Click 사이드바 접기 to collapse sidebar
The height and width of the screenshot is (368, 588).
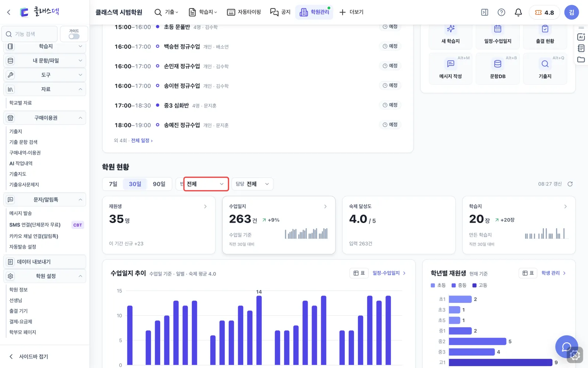point(29,357)
